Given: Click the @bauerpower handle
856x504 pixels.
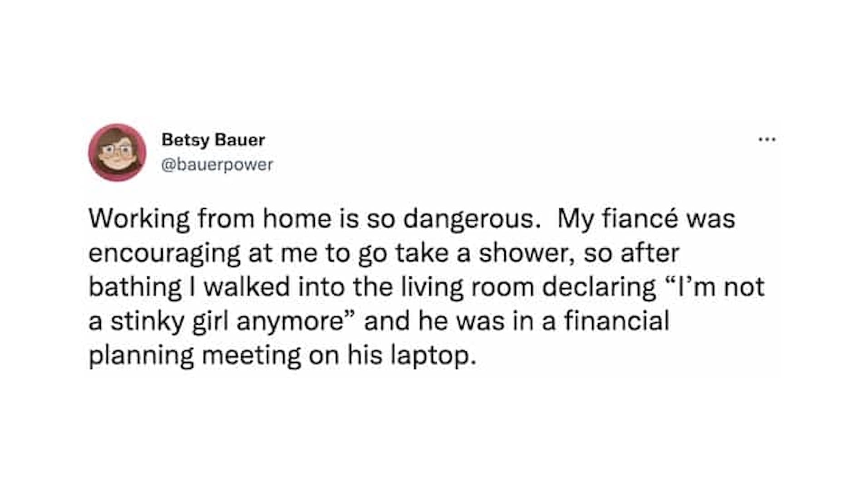Looking at the screenshot, I should point(217,164).
